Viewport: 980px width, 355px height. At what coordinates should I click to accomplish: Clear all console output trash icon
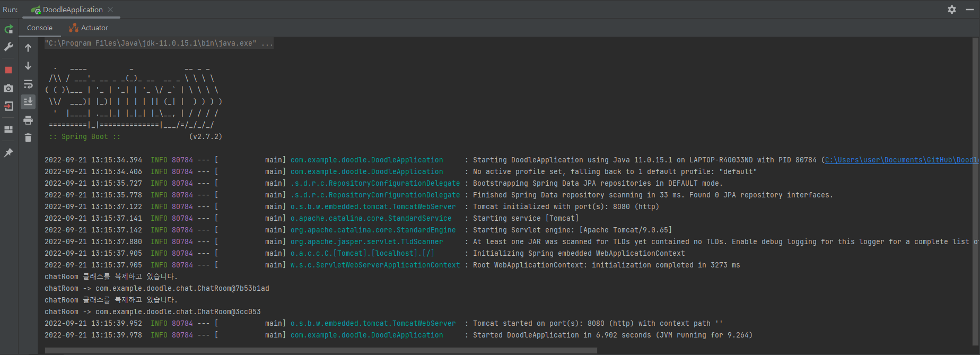point(28,138)
